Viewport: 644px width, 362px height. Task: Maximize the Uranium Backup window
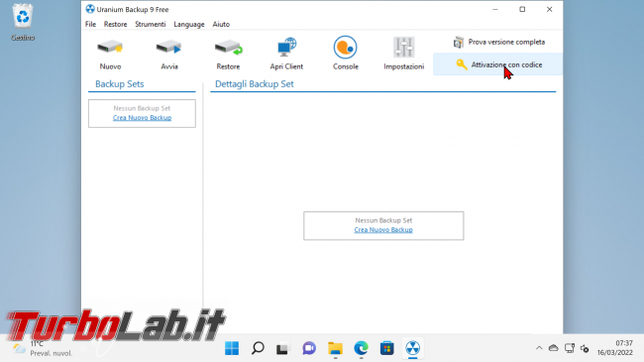click(x=522, y=9)
